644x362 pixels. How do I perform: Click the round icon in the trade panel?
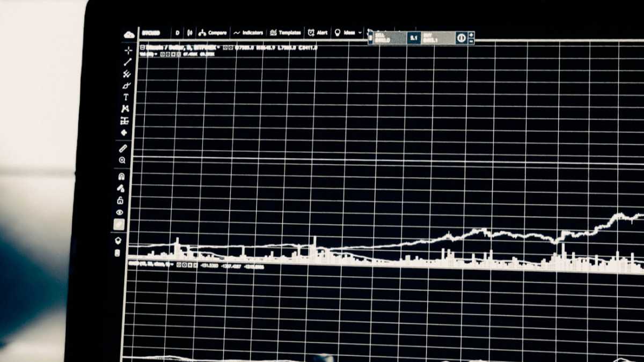tap(462, 38)
